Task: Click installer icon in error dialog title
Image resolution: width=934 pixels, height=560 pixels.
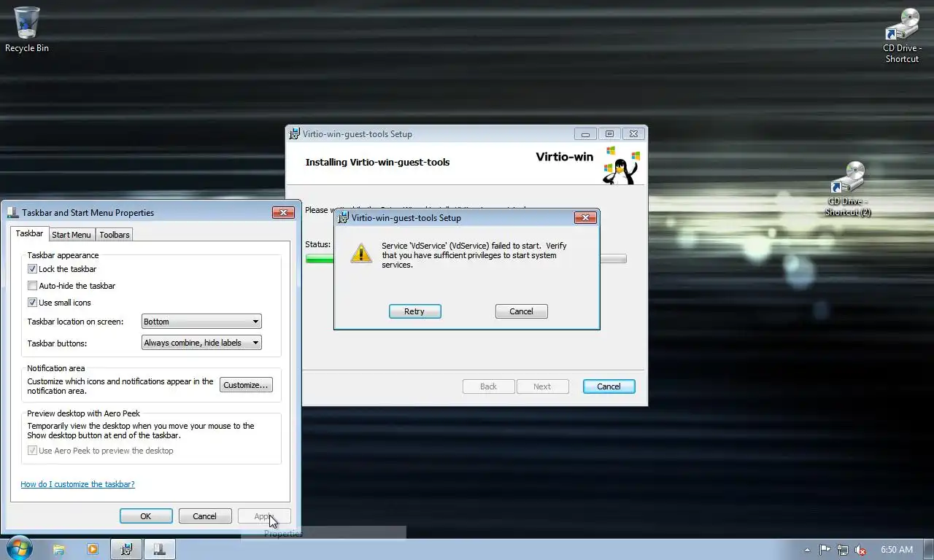Action: tap(343, 217)
